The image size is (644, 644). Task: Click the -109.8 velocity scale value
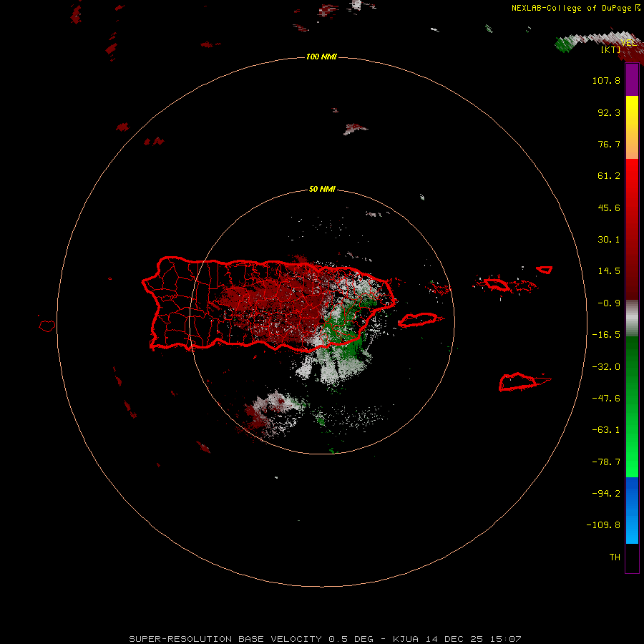[603, 525]
